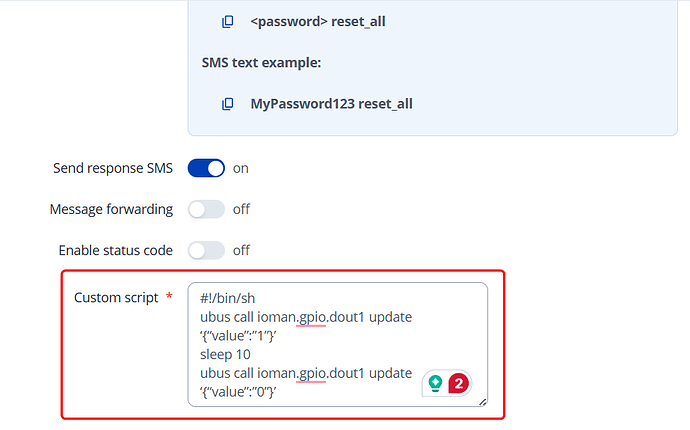Open the red suggestions badge showing 2
The image size is (690, 430).
pos(459,382)
